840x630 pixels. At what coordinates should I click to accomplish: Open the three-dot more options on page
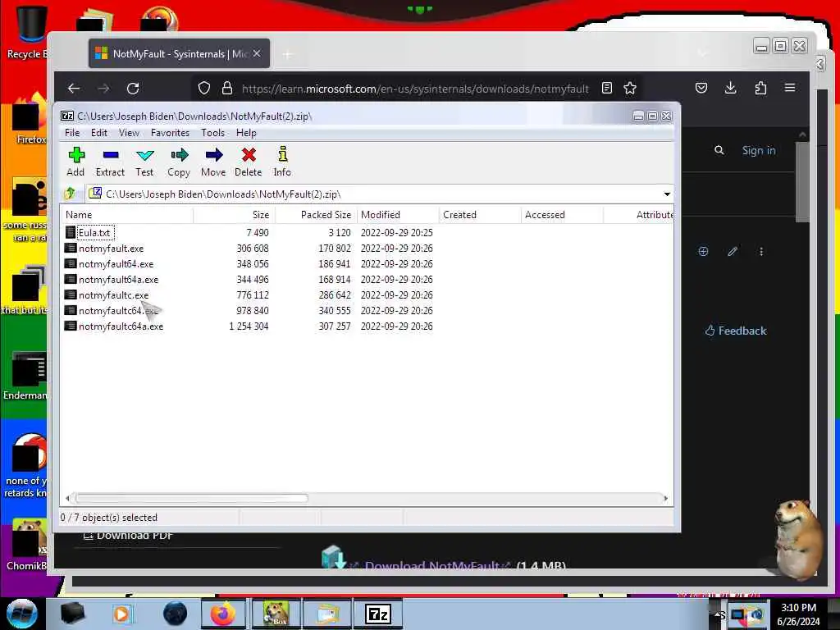click(761, 251)
